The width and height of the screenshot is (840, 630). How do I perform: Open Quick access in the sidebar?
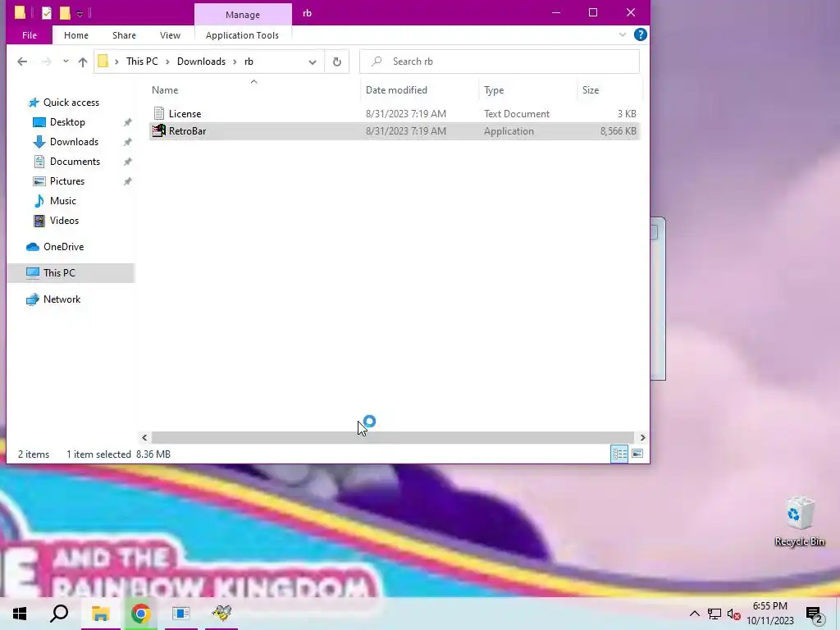pos(71,103)
